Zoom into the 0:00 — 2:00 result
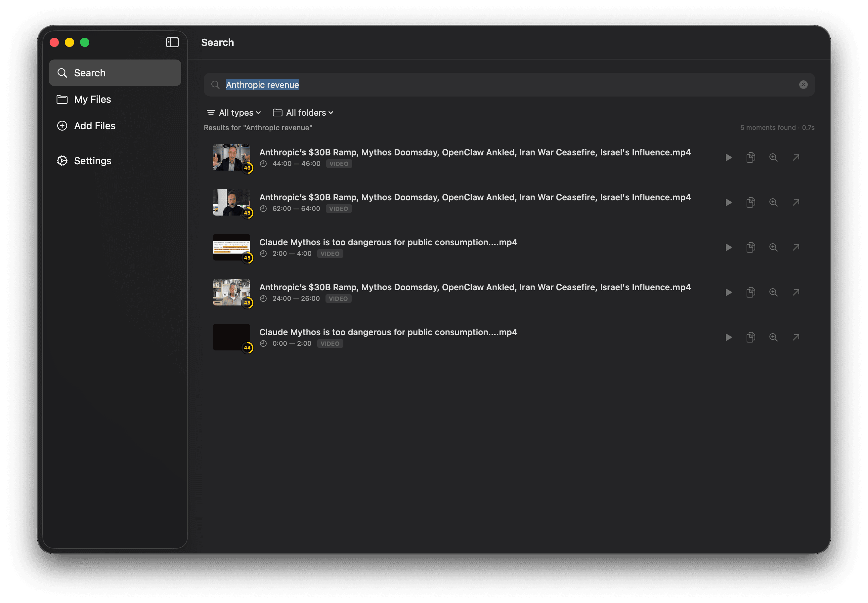 pyautogui.click(x=773, y=338)
